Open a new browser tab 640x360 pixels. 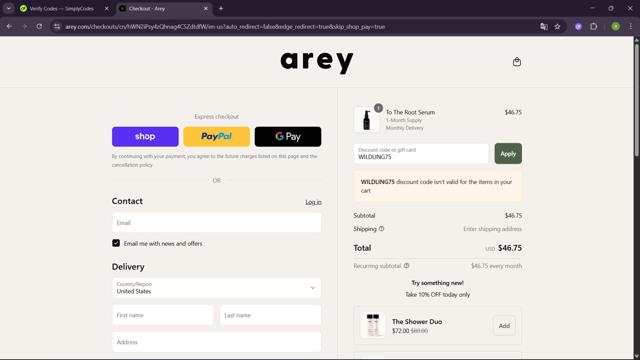221,8
